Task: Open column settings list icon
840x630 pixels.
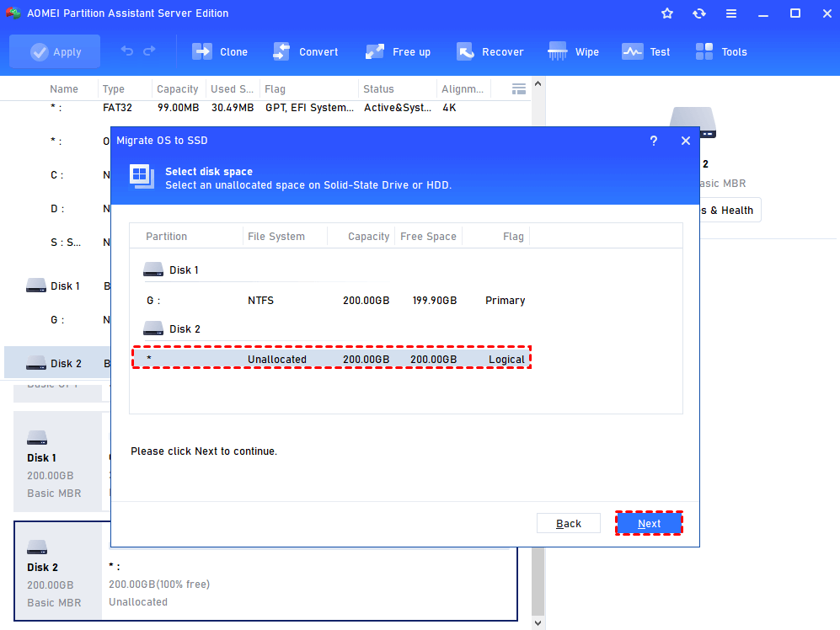Action: click(518, 89)
